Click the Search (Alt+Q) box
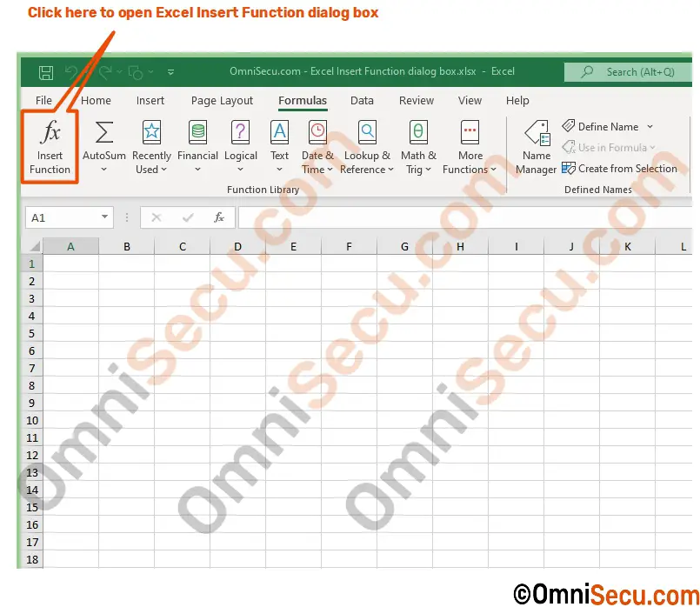The image size is (700, 607). 628,72
